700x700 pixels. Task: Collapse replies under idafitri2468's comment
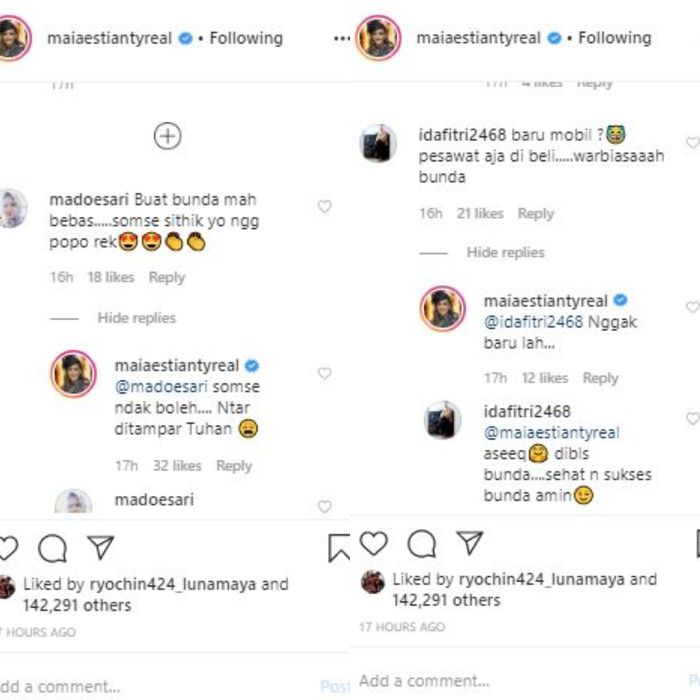point(505,253)
